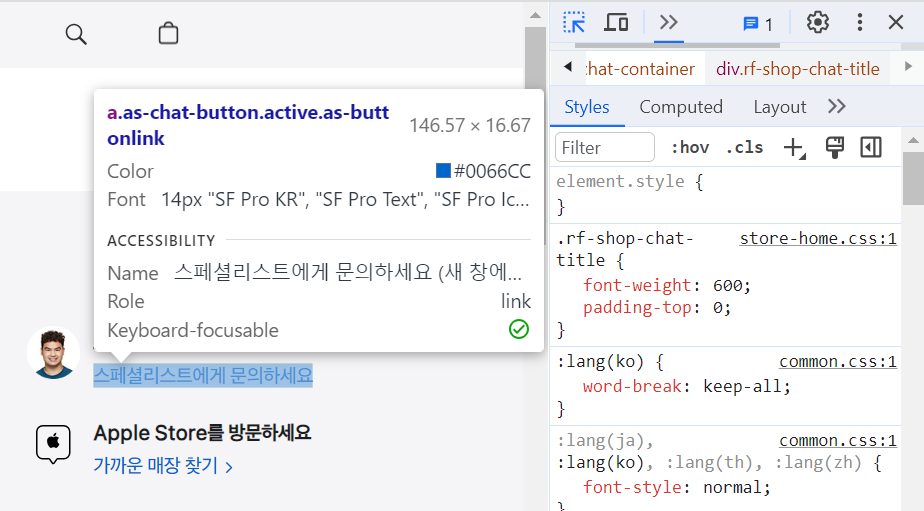
Task: Click the page scrollbar up arrow
Action: click(x=535, y=16)
